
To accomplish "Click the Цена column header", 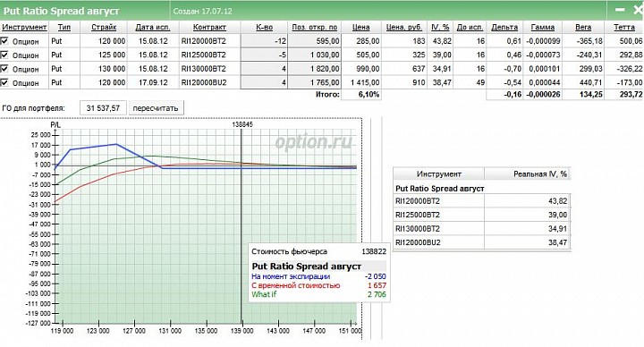I will click(x=361, y=27).
